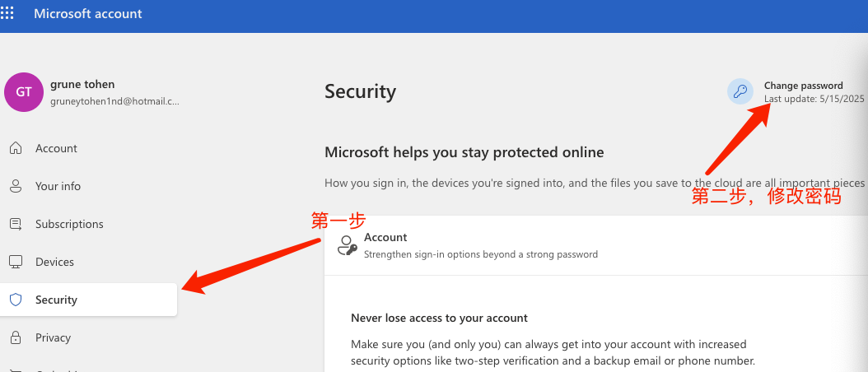Click the Security shield icon
Screen dimensions: 868x372
click(15, 300)
